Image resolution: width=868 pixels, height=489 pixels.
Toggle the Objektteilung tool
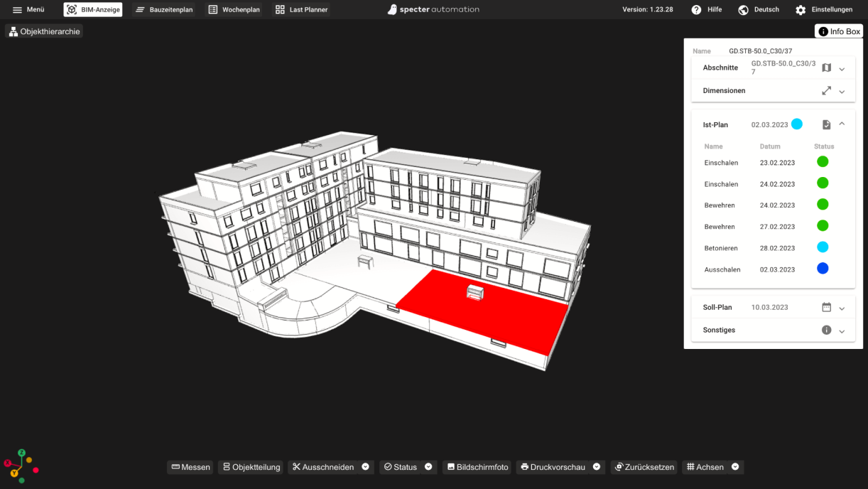click(251, 467)
